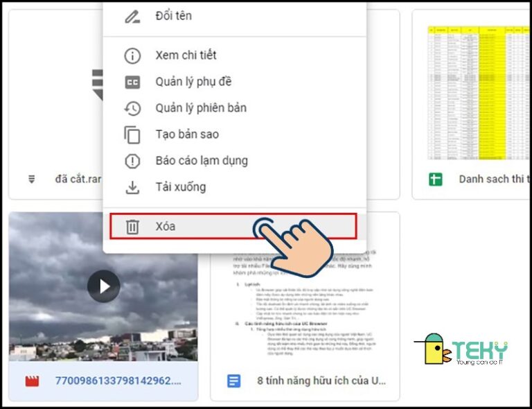Click the warning icon for Báo cáo lạm dụng

click(x=132, y=161)
